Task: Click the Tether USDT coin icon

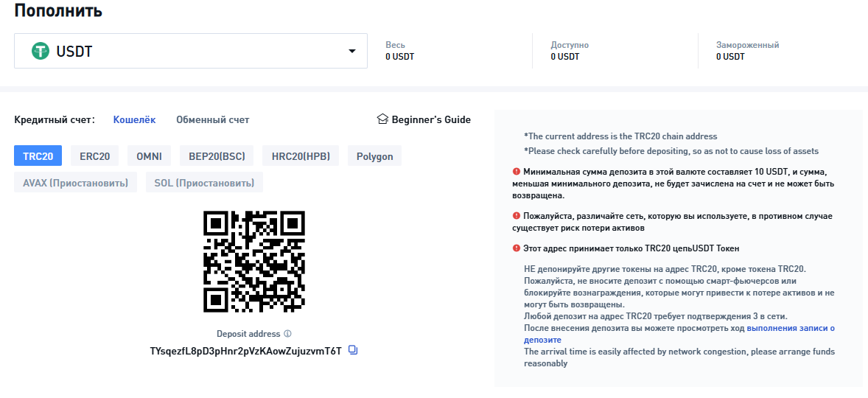Action: pyautogui.click(x=41, y=52)
